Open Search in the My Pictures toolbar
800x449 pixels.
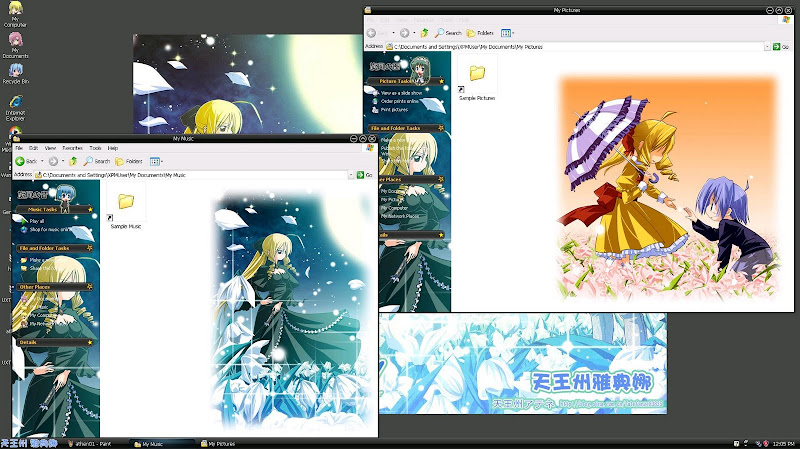(x=448, y=33)
